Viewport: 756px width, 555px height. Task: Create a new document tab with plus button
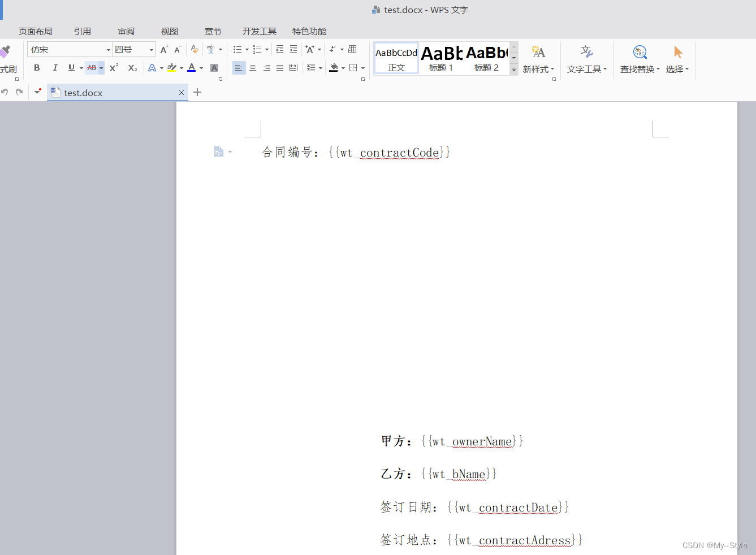click(197, 92)
